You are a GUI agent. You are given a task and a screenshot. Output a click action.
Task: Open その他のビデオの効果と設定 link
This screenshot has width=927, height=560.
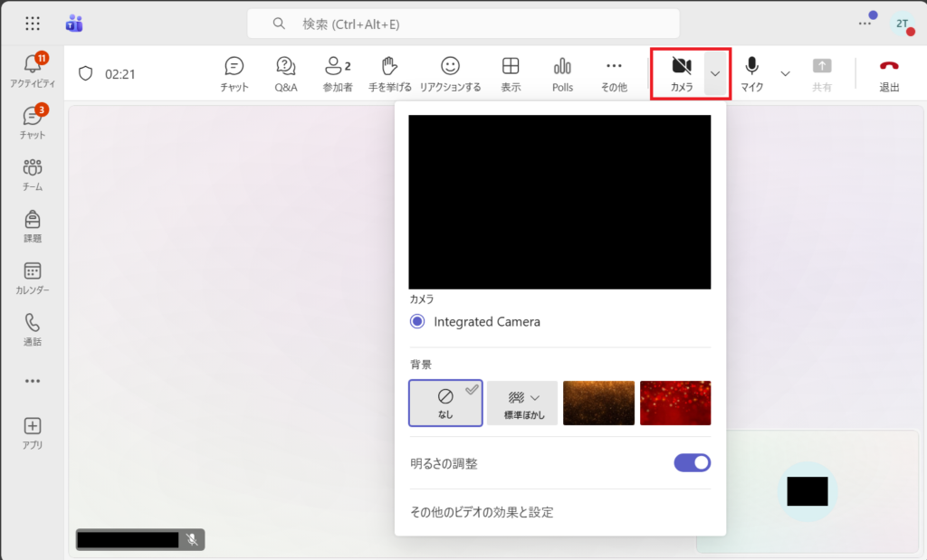(482, 512)
